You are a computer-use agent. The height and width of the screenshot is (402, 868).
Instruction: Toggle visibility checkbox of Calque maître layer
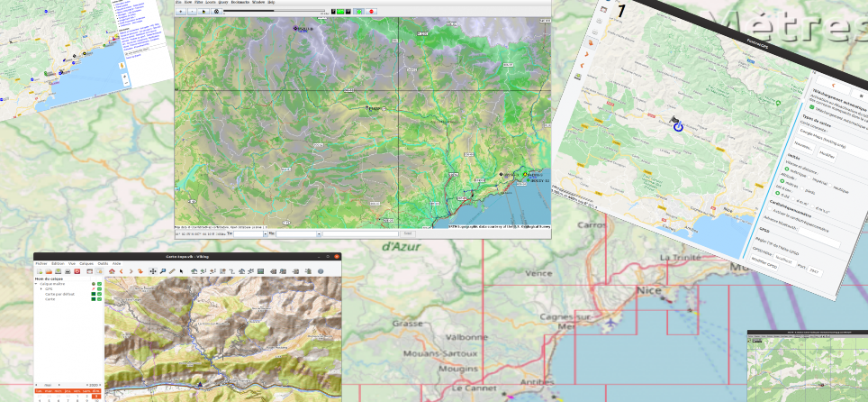coord(100,284)
